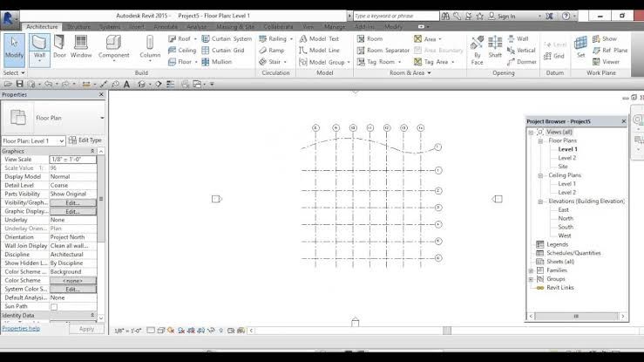Switch to the Structure ribbon tab
Viewport: 644px width, 362px height.
pos(78,27)
